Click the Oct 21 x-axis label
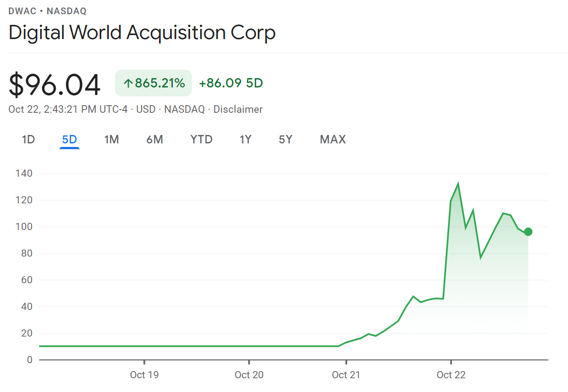The image size is (568, 392). click(x=346, y=375)
